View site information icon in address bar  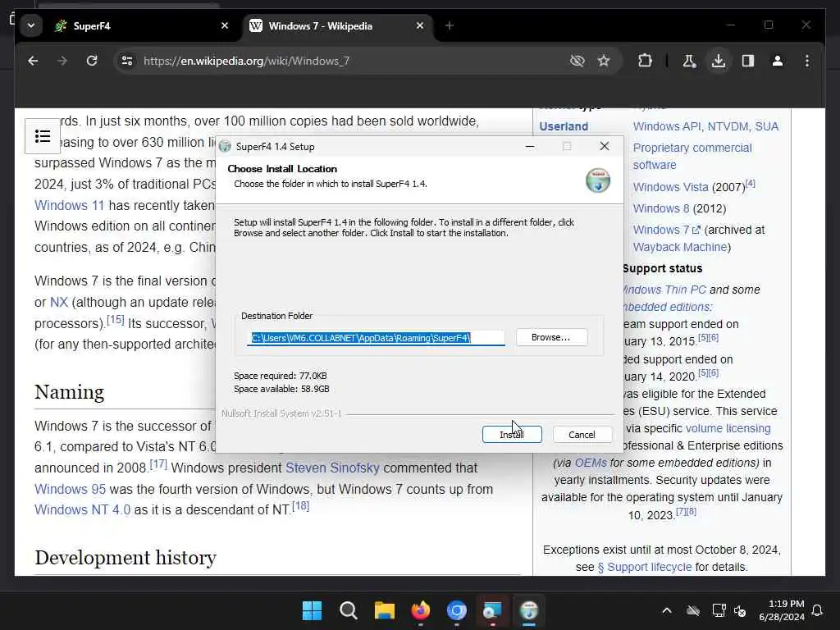[x=127, y=61]
